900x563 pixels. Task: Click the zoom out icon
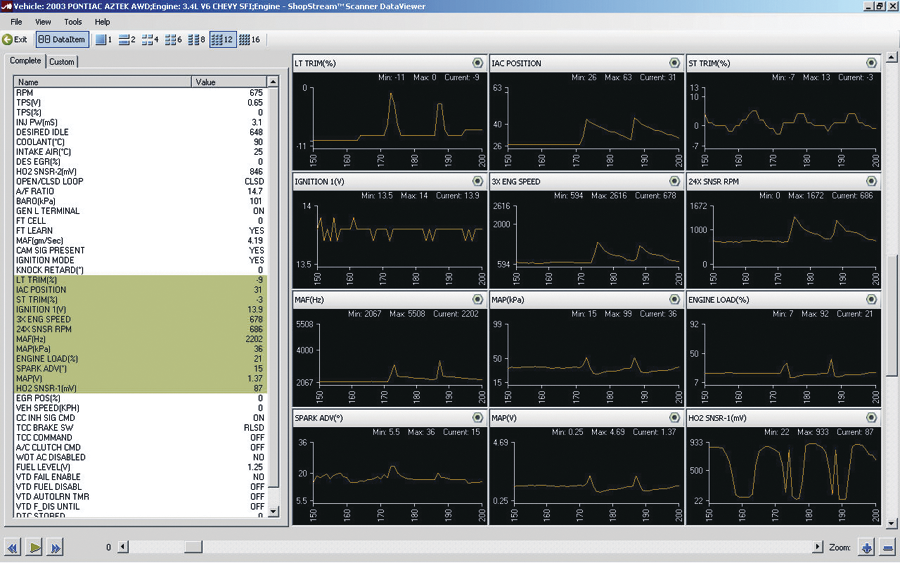coord(887,547)
